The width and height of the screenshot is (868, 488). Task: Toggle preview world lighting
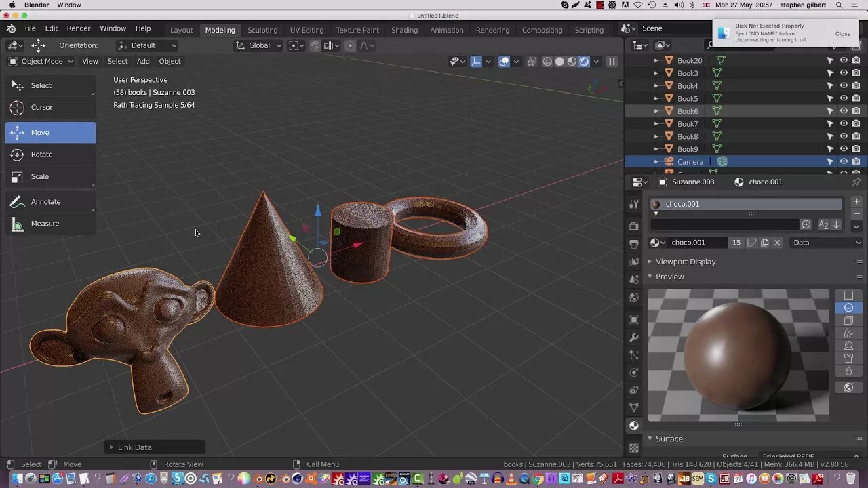tap(848, 388)
